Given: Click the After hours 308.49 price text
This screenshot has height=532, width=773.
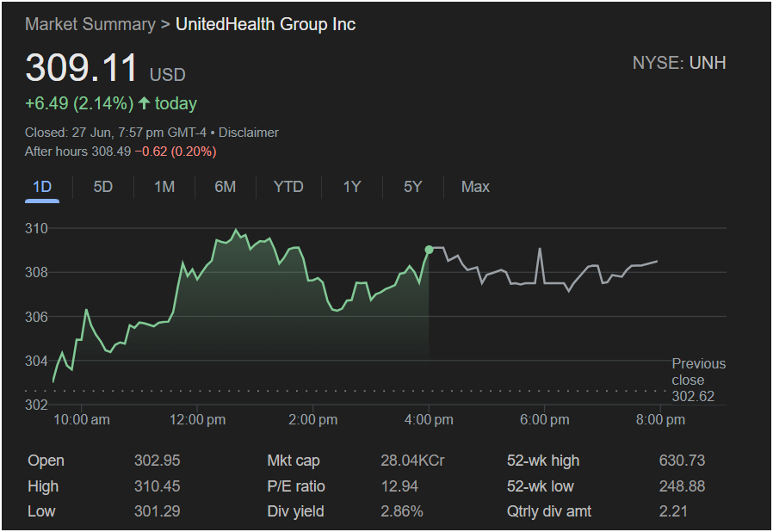Looking at the screenshot, I should [x=77, y=152].
